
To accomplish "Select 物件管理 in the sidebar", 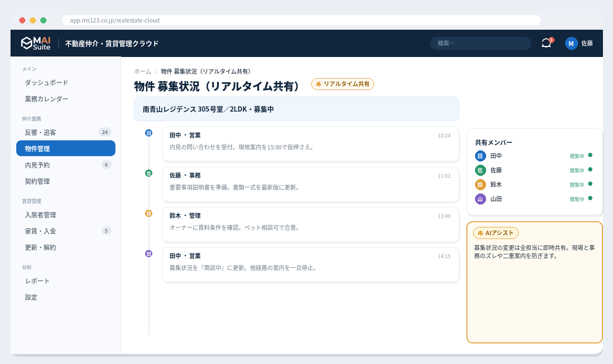I will tap(66, 148).
